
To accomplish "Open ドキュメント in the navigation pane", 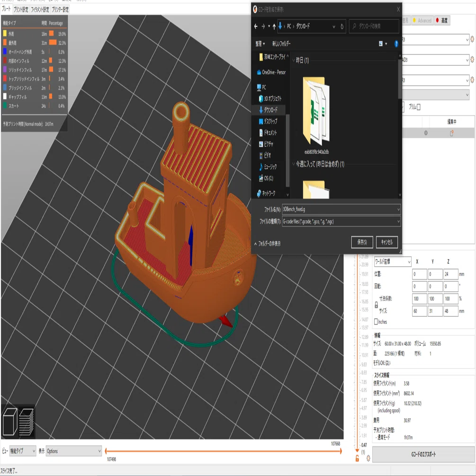I will coord(268,133).
